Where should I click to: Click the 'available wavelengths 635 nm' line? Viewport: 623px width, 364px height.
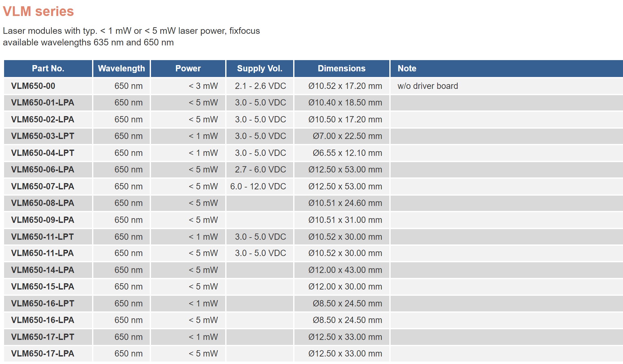coord(88,43)
